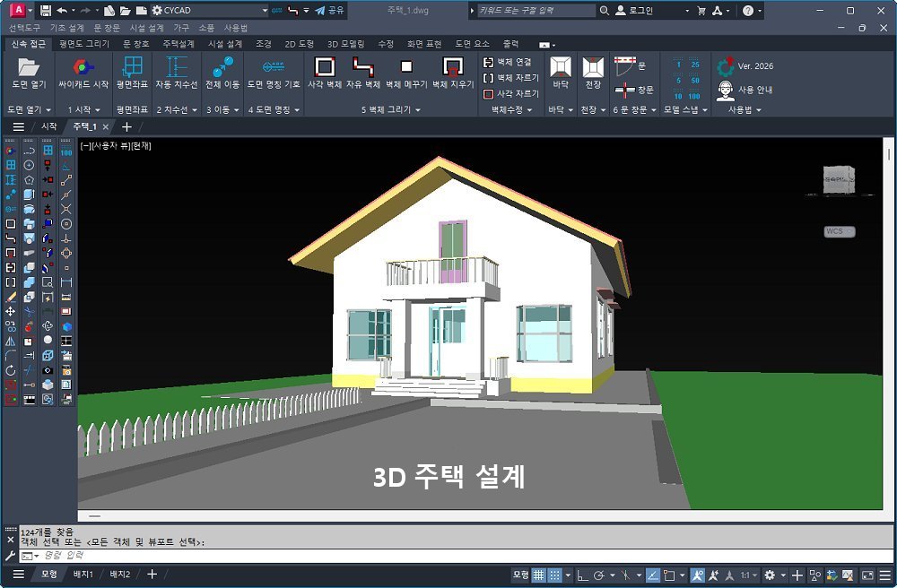The width and height of the screenshot is (897, 588).
Task: Expand the 벽체수정 panel dropdown
Action: tap(513, 109)
